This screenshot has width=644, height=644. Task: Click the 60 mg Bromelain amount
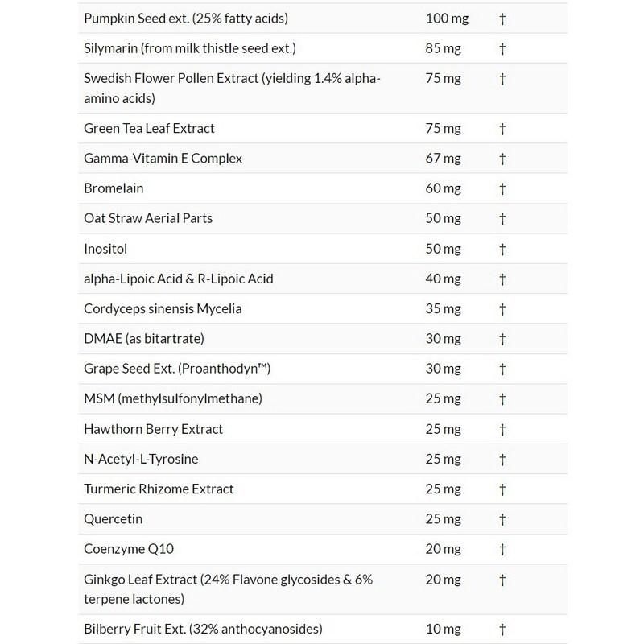click(x=444, y=188)
